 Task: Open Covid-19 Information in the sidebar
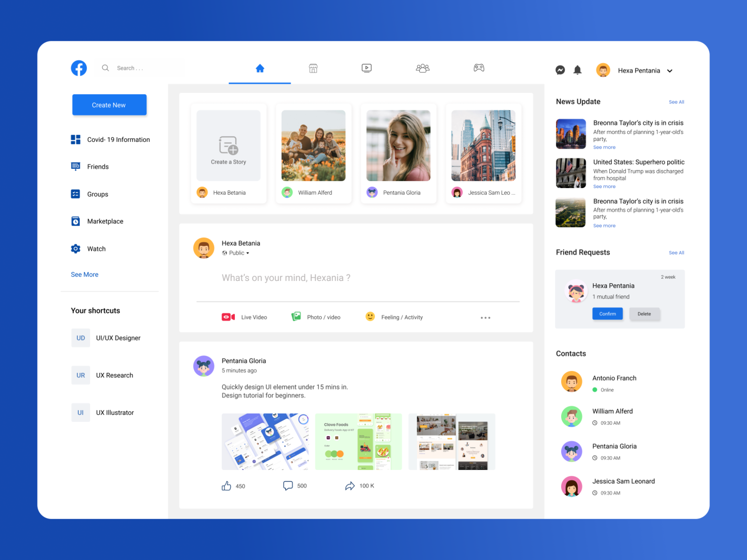point(118,139)
